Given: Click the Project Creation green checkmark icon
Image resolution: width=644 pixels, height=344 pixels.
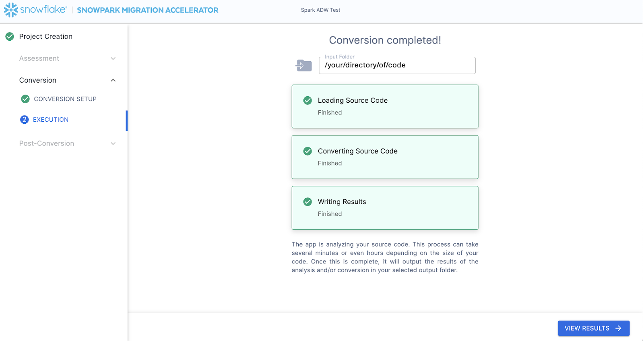Looking at the screenshot, I should 10,37.
